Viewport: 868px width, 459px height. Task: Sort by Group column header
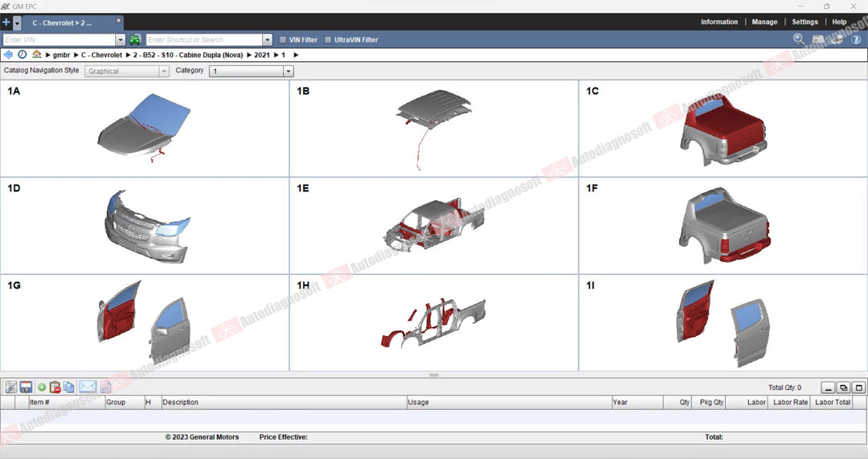(124, 403)
